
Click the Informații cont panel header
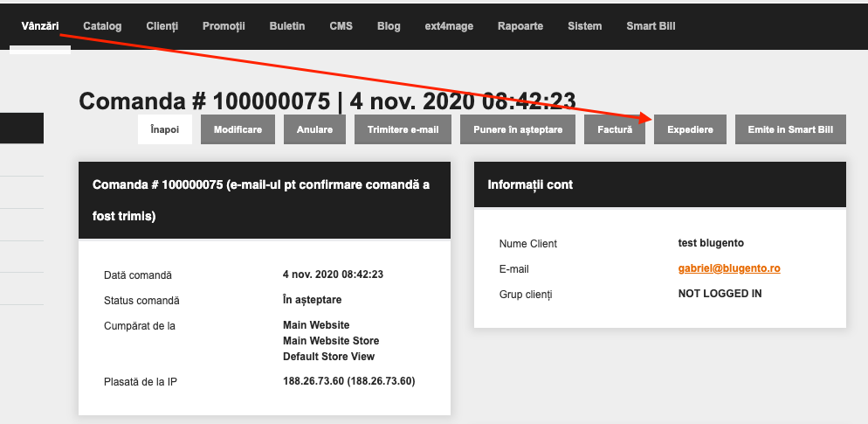(x=660, y=184)
